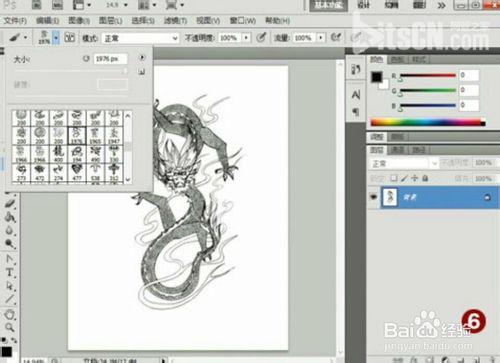This screenshot has height=363, width=500.
Task: Hide the 背景 layer with the eye icon
Action: [x=373, y=197]
